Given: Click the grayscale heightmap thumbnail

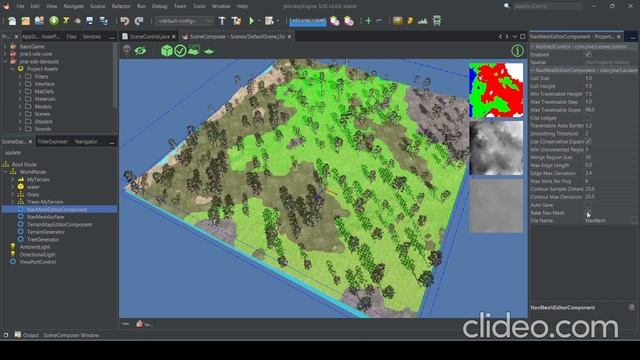Looking at the screenshot, I should pyautogui.click(x=496, y=148).
